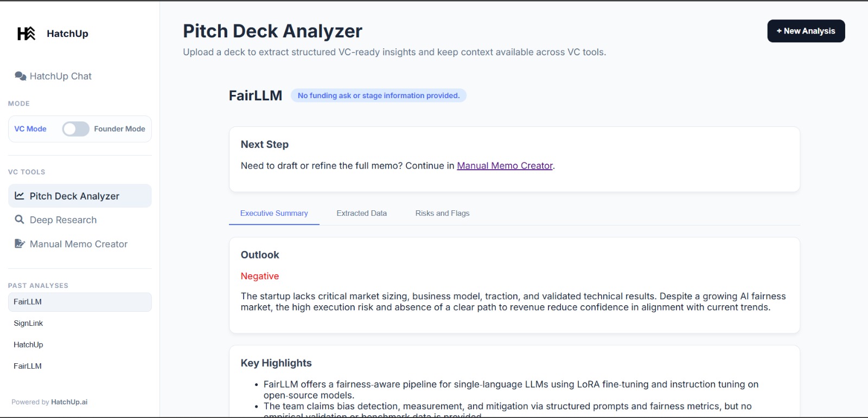Click the HatchUp Chat speech bubbles icon
The height and width of the screenshot is (418, 868).
click(x=21, y=76)
